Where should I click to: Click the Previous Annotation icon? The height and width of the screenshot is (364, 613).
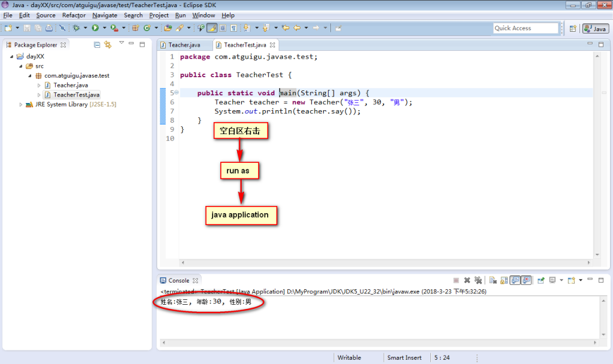pyautogui.click(x=266, y=28)
